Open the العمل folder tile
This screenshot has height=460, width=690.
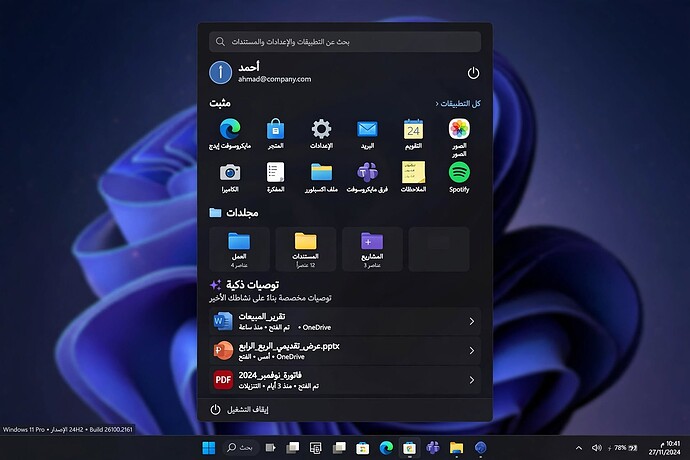239,249
